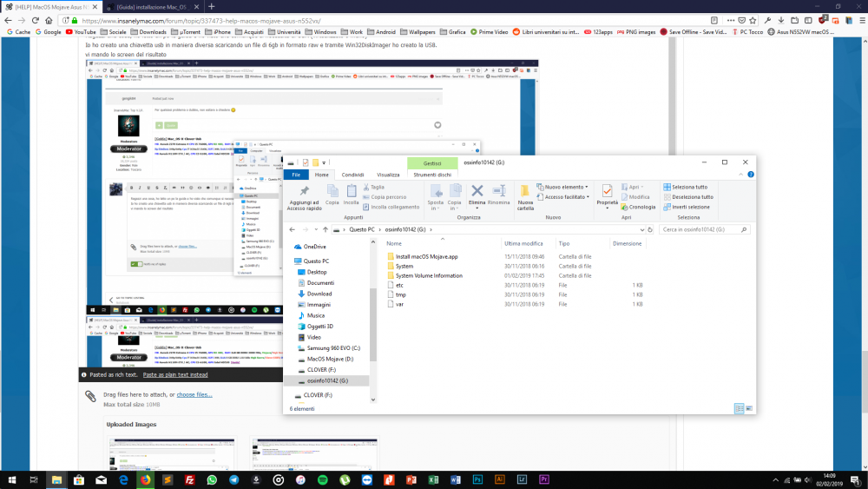This screenshot has width=868, height=489.
Task: Click the choose files link
Action: (194, 395)
